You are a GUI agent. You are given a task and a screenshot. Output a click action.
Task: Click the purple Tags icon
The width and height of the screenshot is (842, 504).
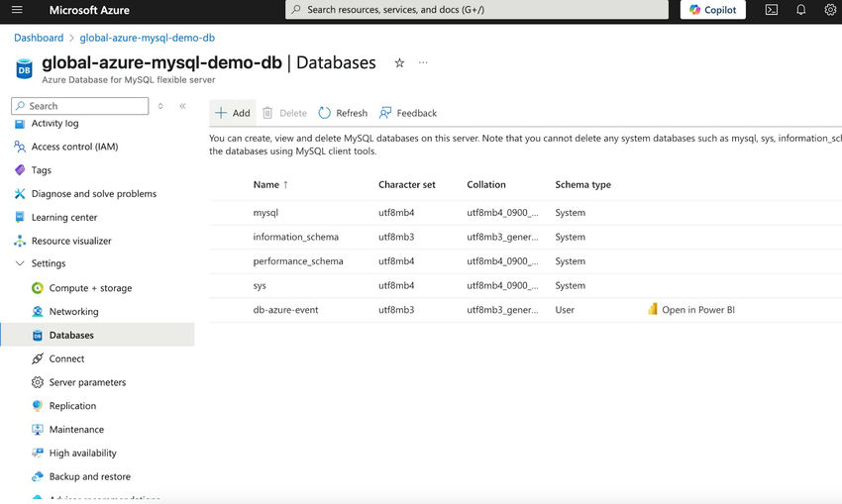(x=20, y=170)
